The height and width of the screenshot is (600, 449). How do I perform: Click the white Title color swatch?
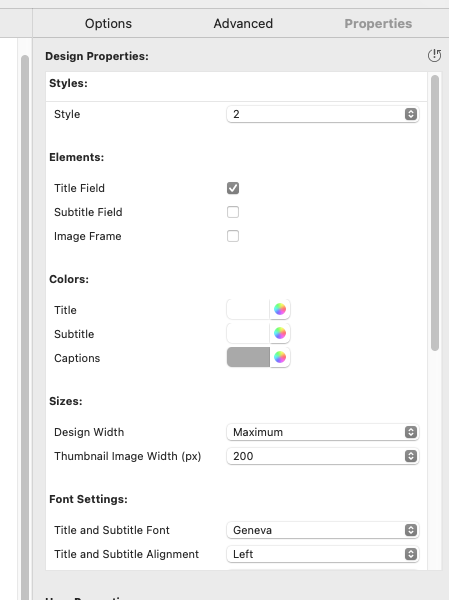pos(248,309)
